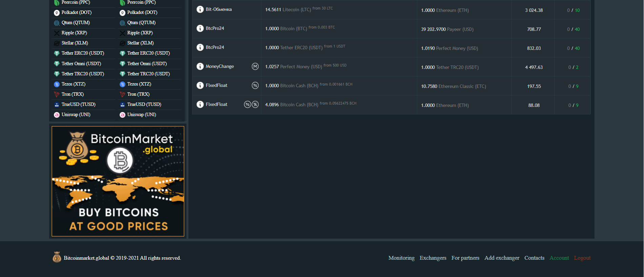
Task: Select Tron (TRX) in left currency column
Action: coord(73,94)
